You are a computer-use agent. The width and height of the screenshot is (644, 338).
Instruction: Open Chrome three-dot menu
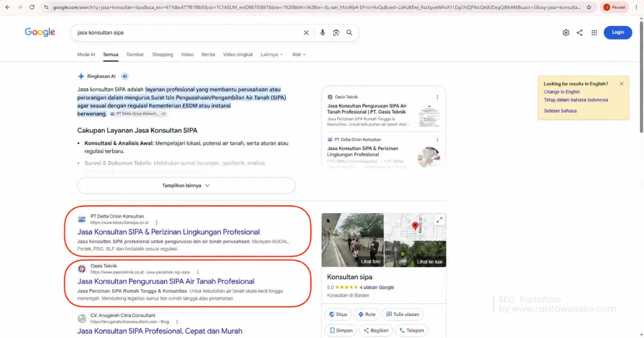click(636, 8)
